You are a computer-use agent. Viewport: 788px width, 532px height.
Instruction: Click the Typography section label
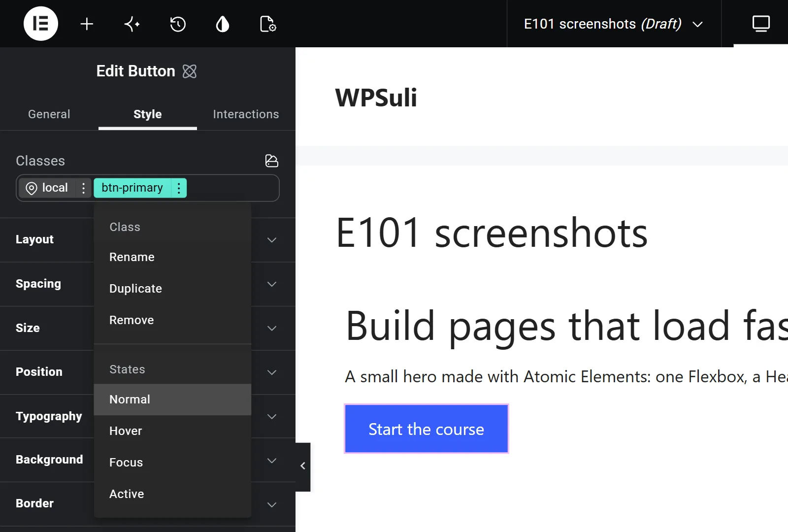(49, 416)
